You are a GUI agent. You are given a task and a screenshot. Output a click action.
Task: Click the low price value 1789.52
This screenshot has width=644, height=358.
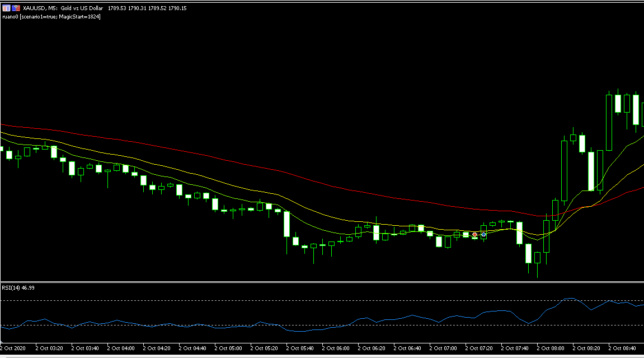157,8
